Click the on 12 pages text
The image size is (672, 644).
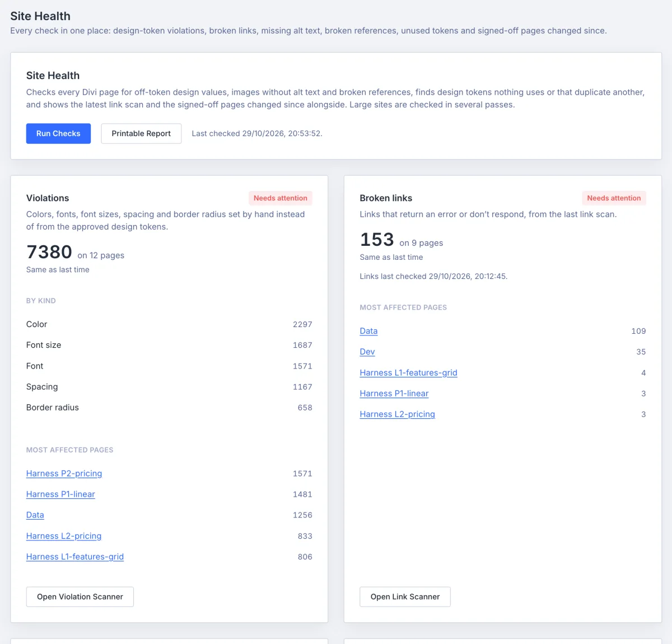click(101, 255)
